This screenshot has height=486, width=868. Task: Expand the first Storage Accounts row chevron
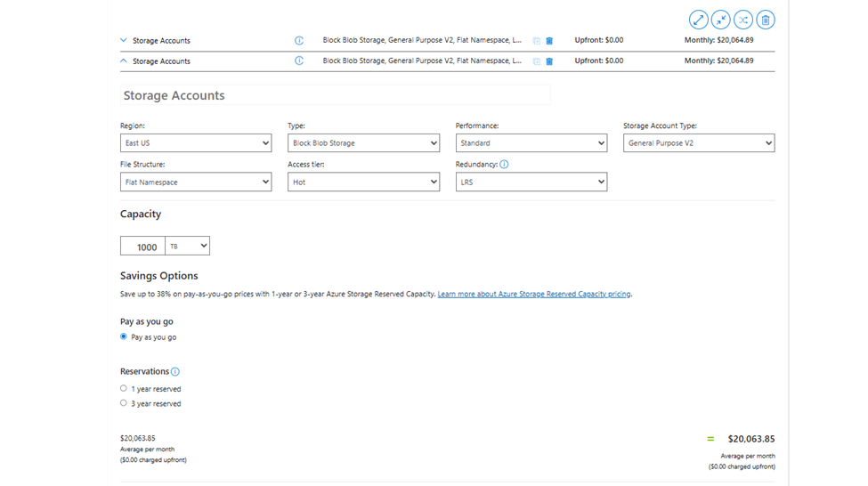(x=124, y=40)
